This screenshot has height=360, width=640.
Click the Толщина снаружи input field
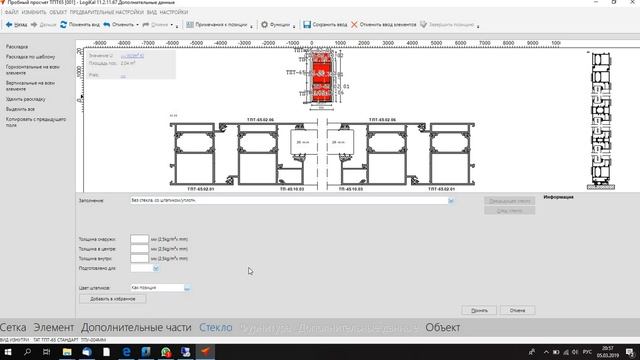tap(139, 239)
